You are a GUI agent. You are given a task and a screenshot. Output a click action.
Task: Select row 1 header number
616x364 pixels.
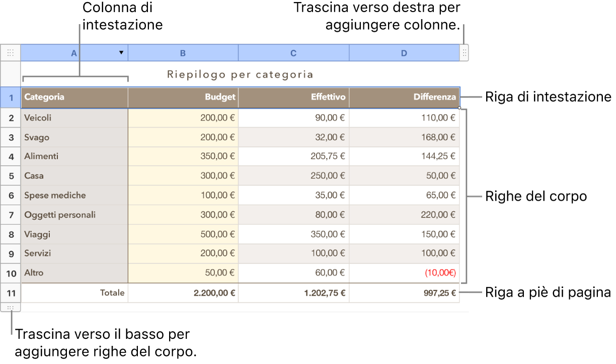tap(11, 98)
